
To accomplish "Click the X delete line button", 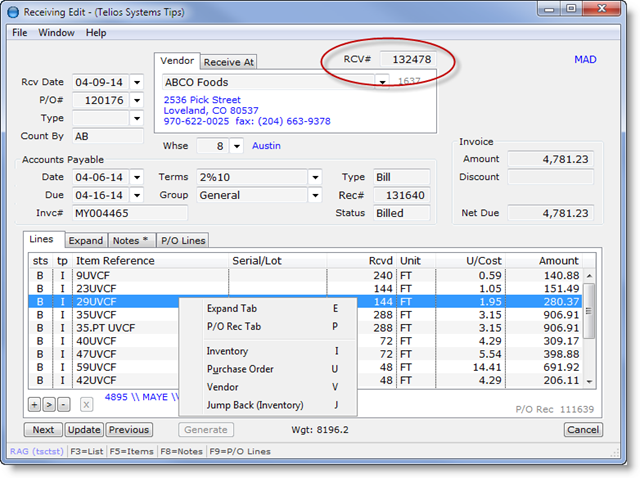I will click(86, 404).
